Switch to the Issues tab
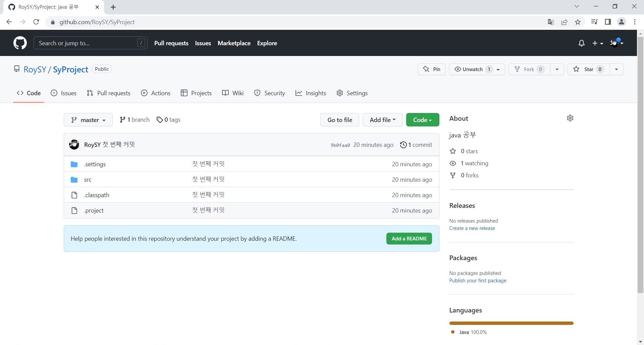 point(63,93)
